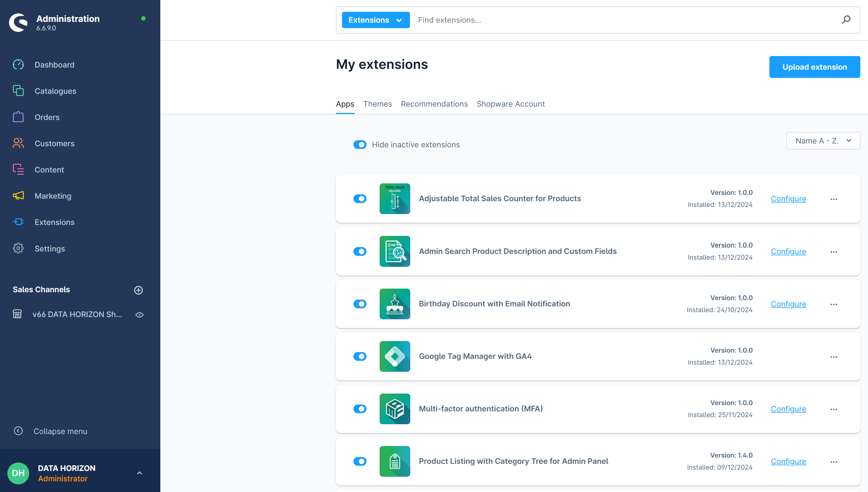Open more options for Google Tag Manager with GA4
This screenshot has height=492, width=868.
pos(834,357)
